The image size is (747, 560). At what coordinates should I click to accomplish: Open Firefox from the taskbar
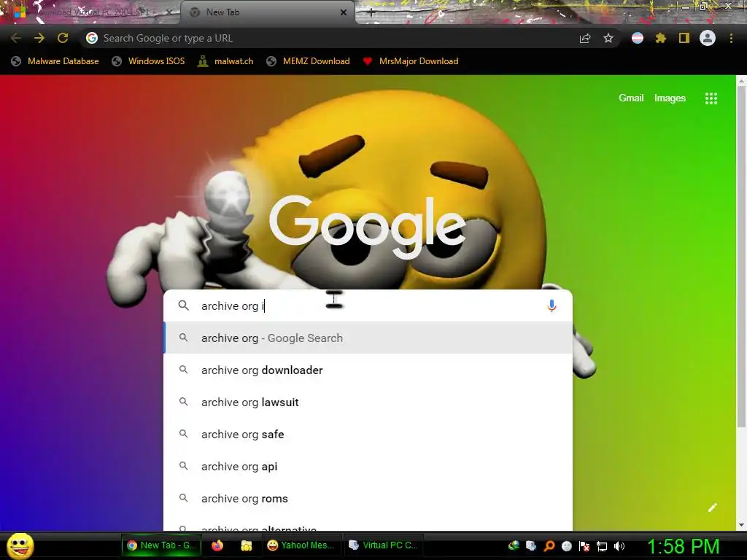(x=217, y=545)
